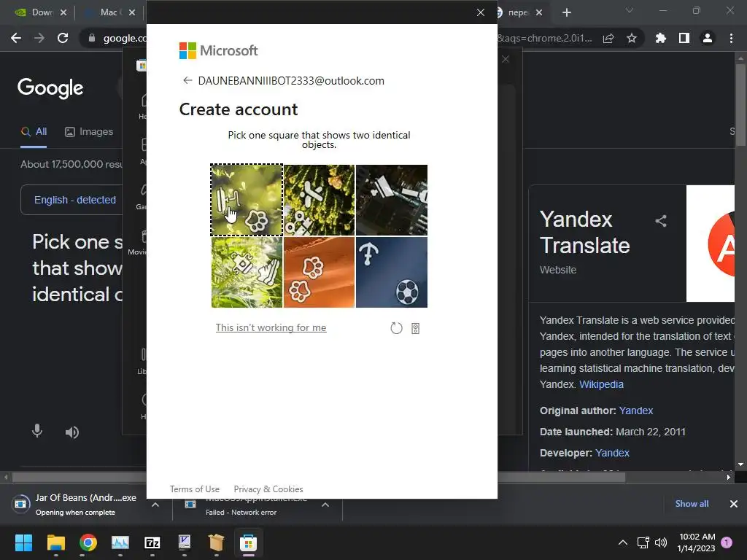Image resolution: width=747 pixels, height=560 pixels.
Task: Close the downloads bar
Action: pos(734,503)
